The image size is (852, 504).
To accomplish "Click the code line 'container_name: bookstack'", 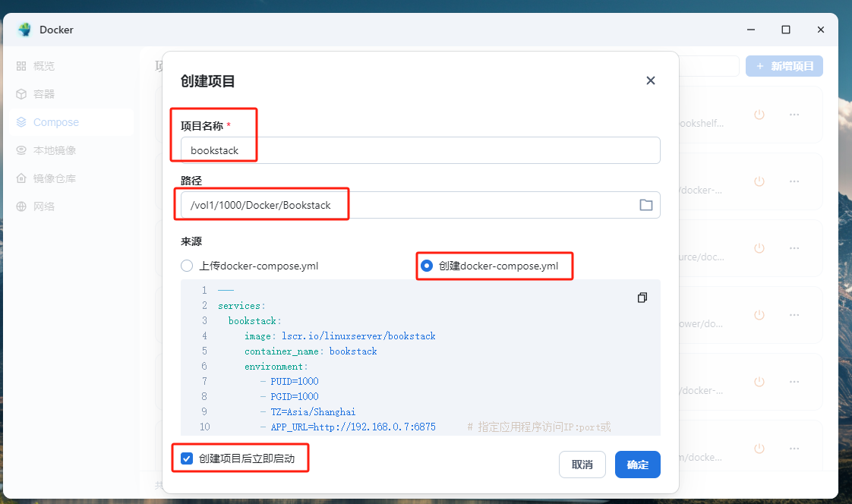I will coord(311,351).
